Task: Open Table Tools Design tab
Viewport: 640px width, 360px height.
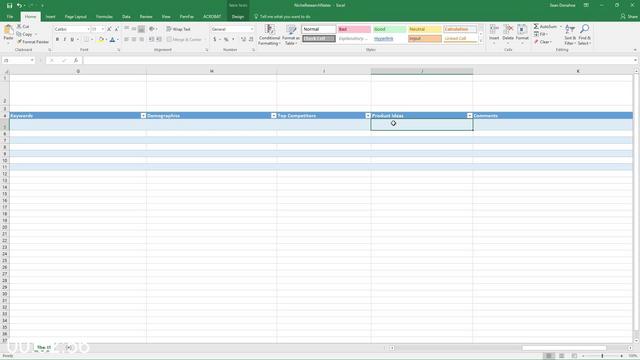Action: tap(238, 17)
